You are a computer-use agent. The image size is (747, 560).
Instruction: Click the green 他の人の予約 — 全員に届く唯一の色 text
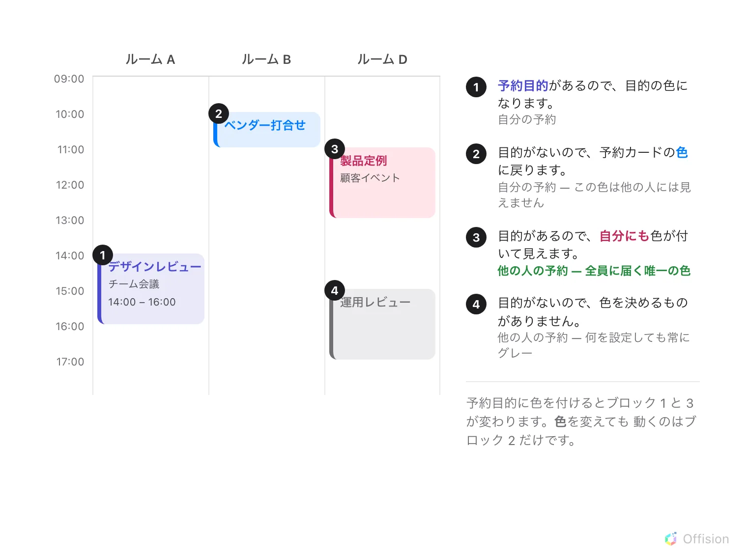tap(594, 271)
